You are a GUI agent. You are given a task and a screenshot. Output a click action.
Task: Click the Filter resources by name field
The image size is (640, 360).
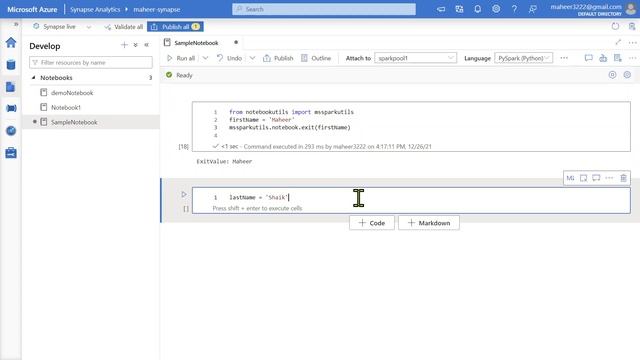91,62
